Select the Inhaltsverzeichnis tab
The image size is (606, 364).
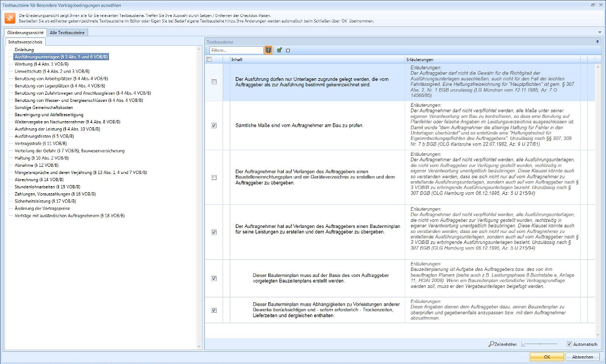25,42
